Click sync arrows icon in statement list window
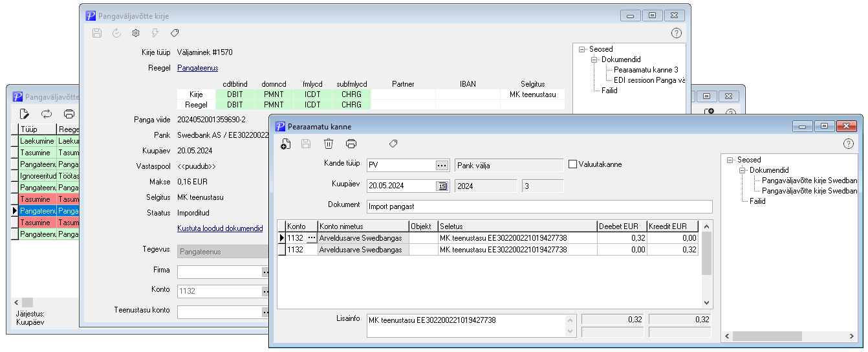Viewport: 868px width, 352px height. [47, 114]
